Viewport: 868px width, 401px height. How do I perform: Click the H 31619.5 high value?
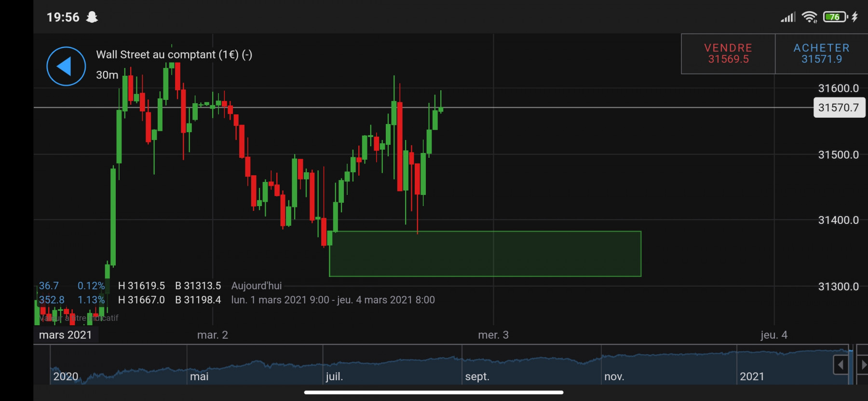[141, 286]
